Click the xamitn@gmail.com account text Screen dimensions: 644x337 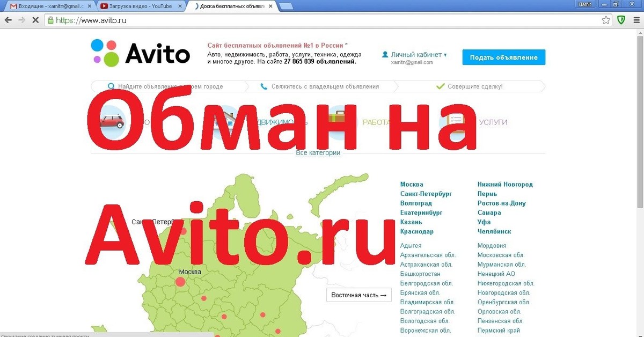pos(412,63)
